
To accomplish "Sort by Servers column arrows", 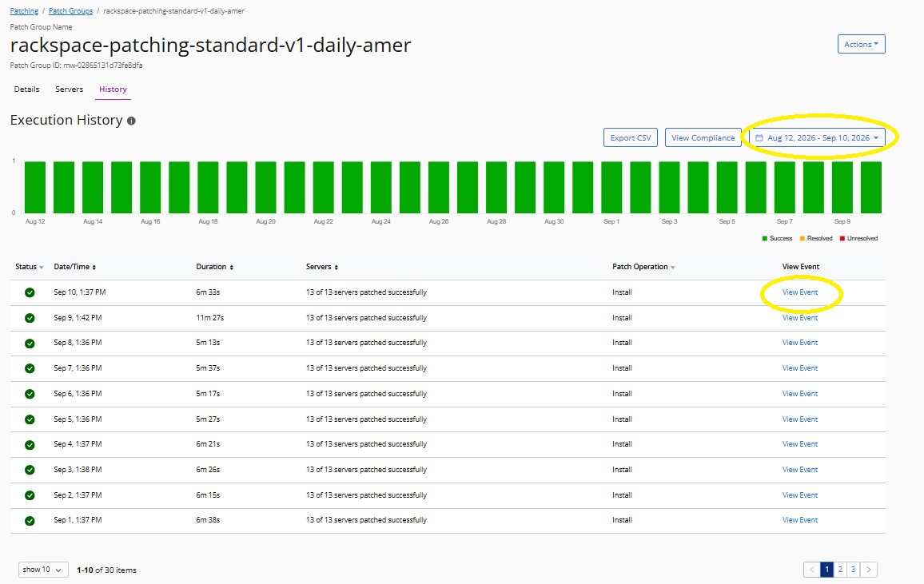I will (337, 268).
